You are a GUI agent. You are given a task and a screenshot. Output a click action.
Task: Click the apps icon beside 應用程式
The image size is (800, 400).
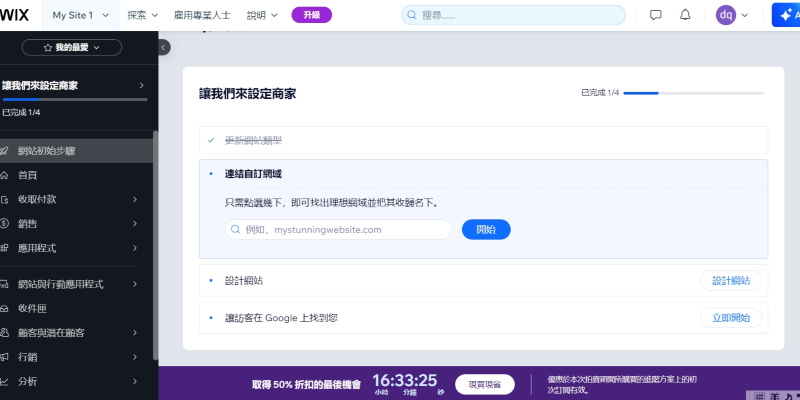click(x=5, y=248)
